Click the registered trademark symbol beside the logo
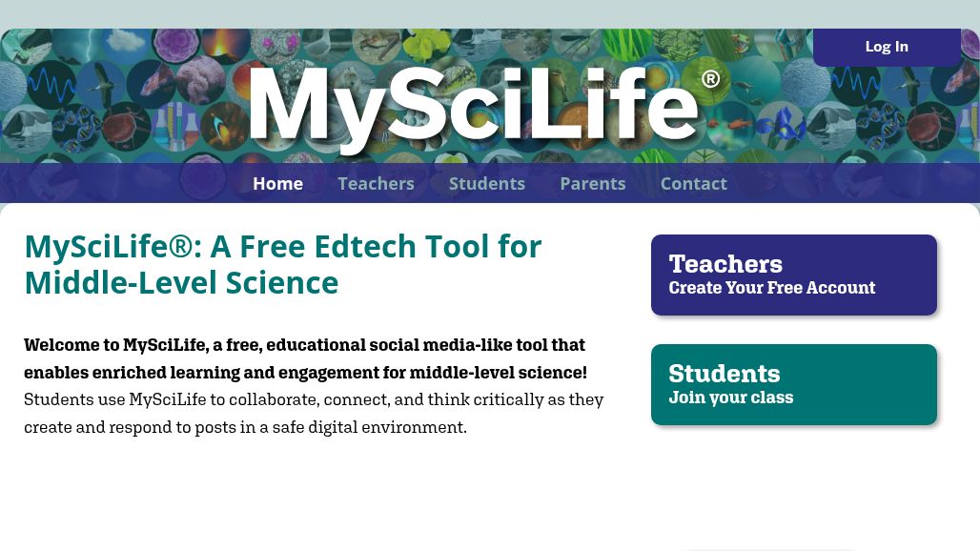 pos(710,80)
